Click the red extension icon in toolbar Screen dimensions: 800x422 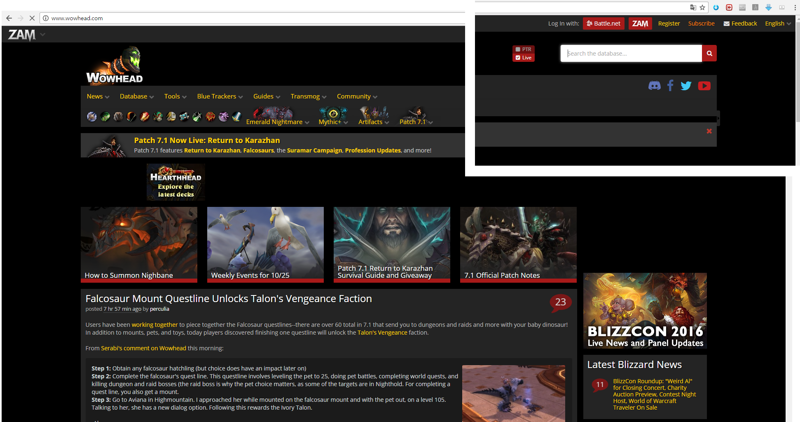(729, 7)
